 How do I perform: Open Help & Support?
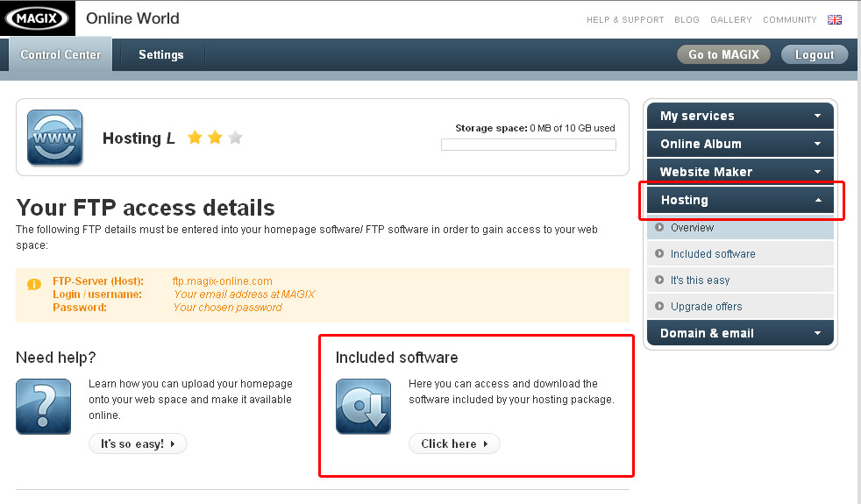625,20
